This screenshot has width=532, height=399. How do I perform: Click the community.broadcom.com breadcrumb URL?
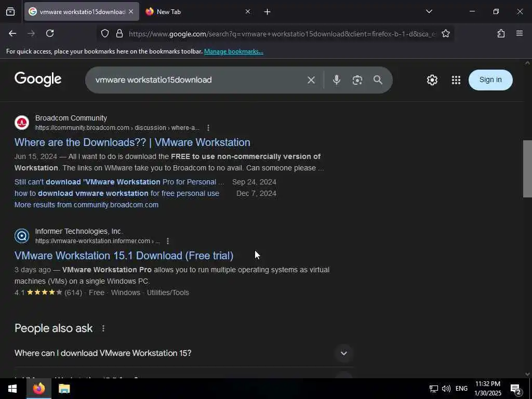[117, 128]
